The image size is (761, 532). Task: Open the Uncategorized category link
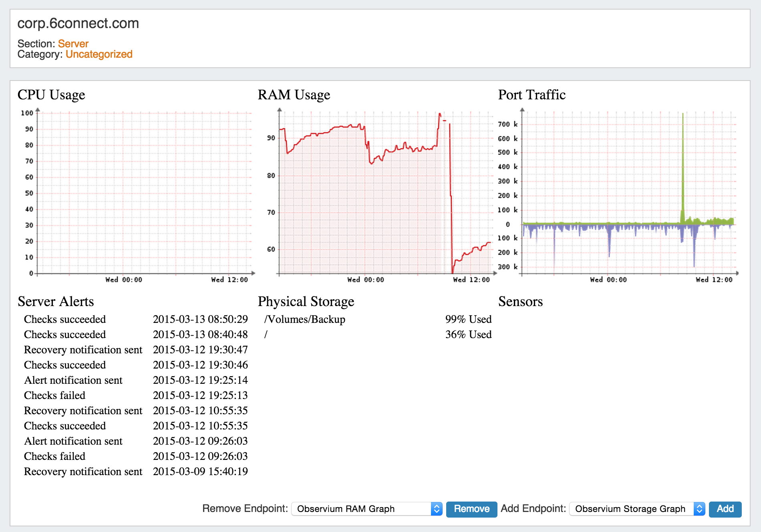click(x=99, y=54)
